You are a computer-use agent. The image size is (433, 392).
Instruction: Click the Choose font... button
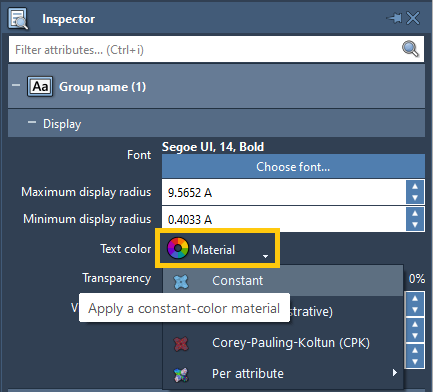[x=293, y=166]
